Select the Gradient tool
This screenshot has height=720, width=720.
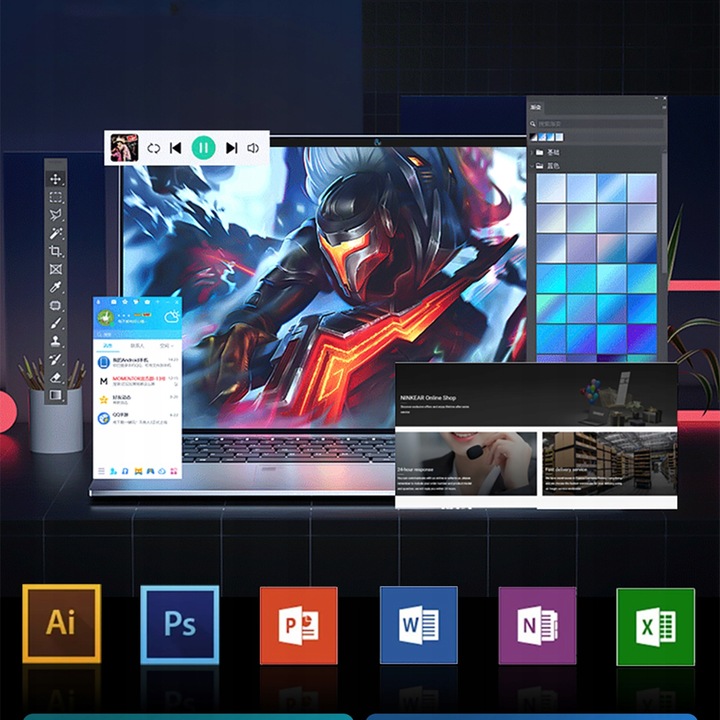pos(56,395)
